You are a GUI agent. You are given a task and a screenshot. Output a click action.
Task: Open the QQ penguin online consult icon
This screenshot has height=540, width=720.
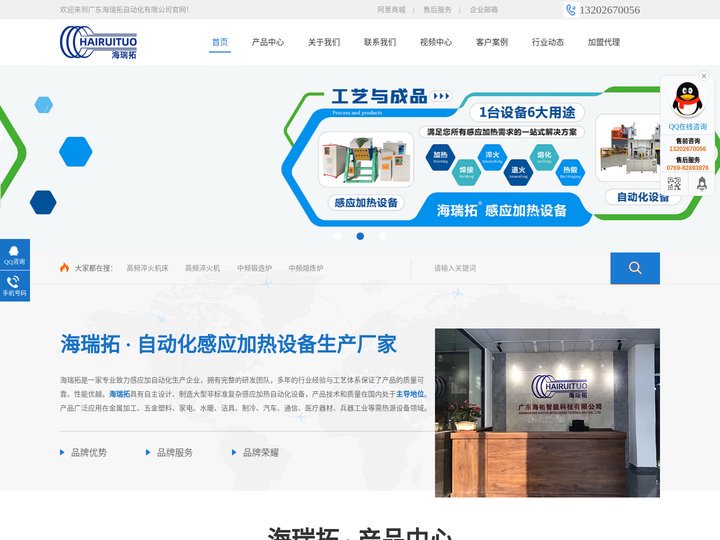687,99
